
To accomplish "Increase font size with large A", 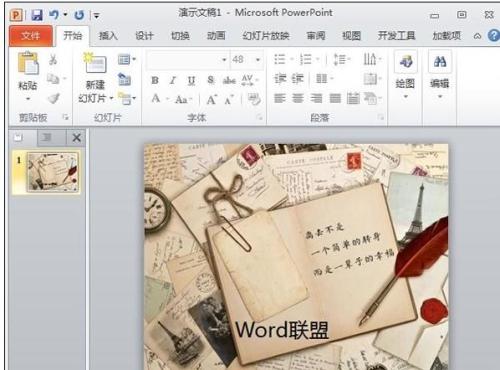I will point(211,99).
